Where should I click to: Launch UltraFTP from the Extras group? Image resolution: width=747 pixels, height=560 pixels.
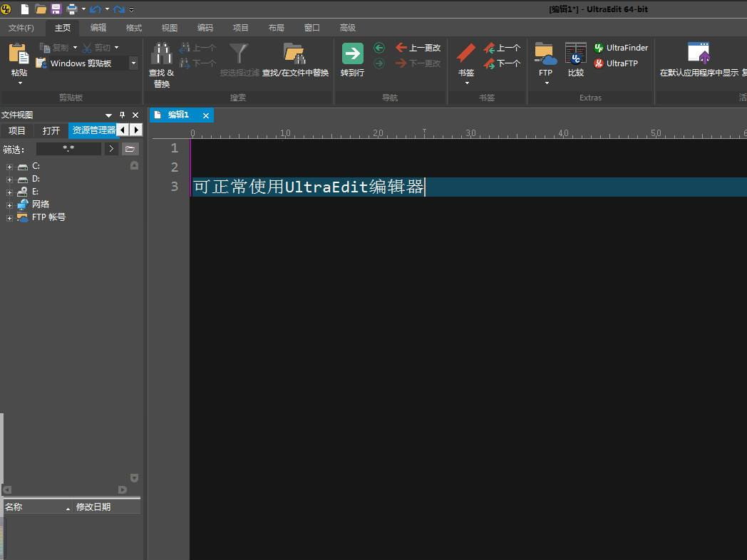point(617,63)
